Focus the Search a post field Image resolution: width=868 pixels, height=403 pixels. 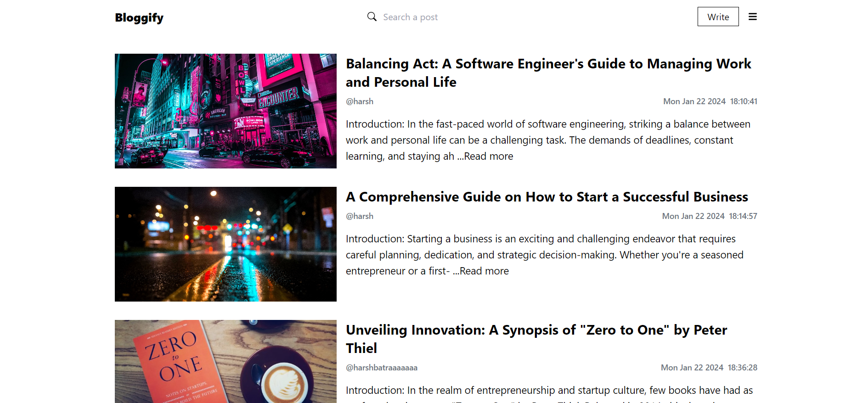[x=411, y=17]
